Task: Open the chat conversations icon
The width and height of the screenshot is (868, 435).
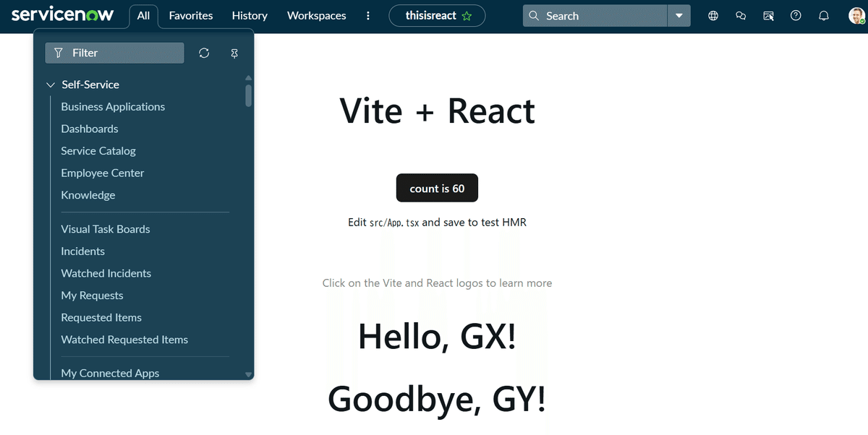Action: 741,16
